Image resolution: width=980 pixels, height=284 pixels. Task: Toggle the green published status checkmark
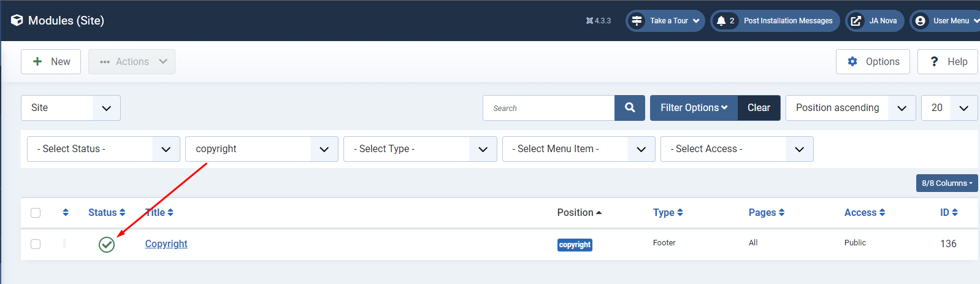click(107, 245)
